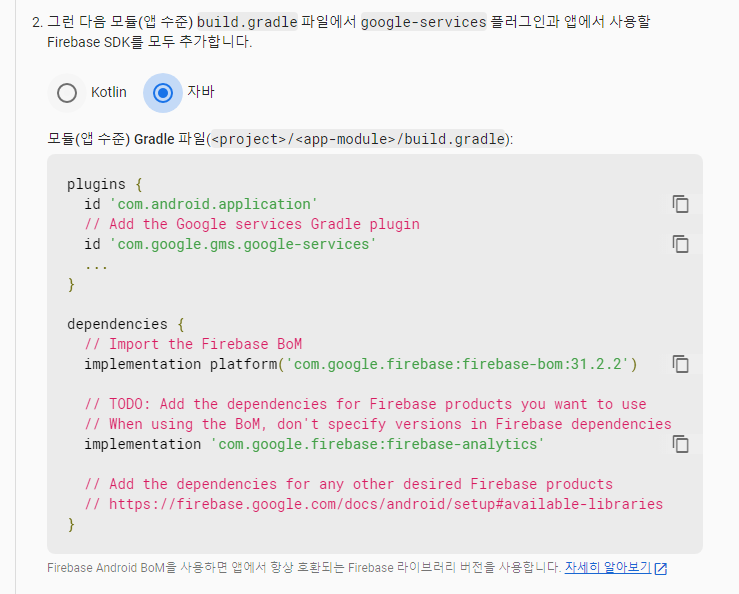739x594 pixels.
Task: Click the 'com.google.gms.google-services' string
Action: pos(242,244)
